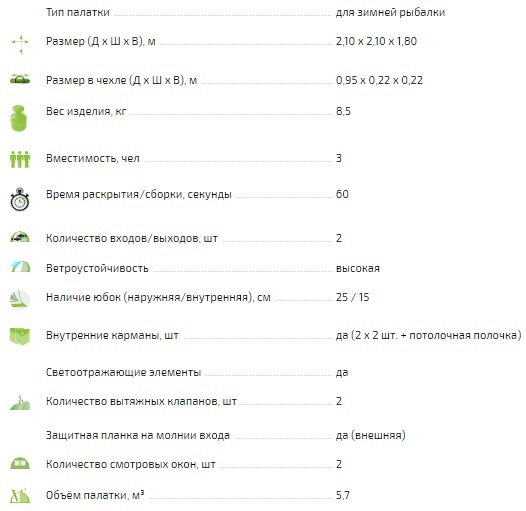Click the tent volume icon
Image resolution: width=526 pixels, height=511 pixels.
pyautogui.click(x=20, y=496)
